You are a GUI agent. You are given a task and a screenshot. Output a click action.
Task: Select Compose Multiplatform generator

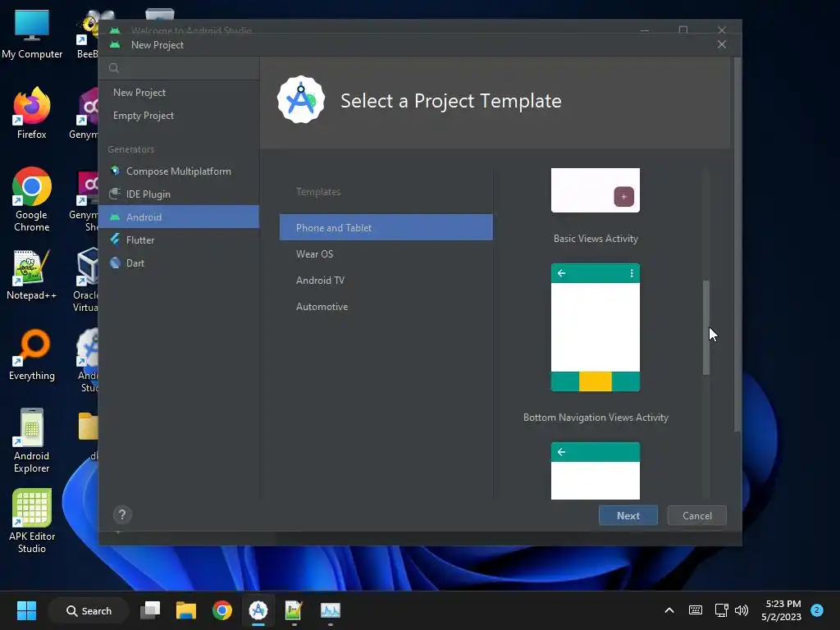pos(178,171)
